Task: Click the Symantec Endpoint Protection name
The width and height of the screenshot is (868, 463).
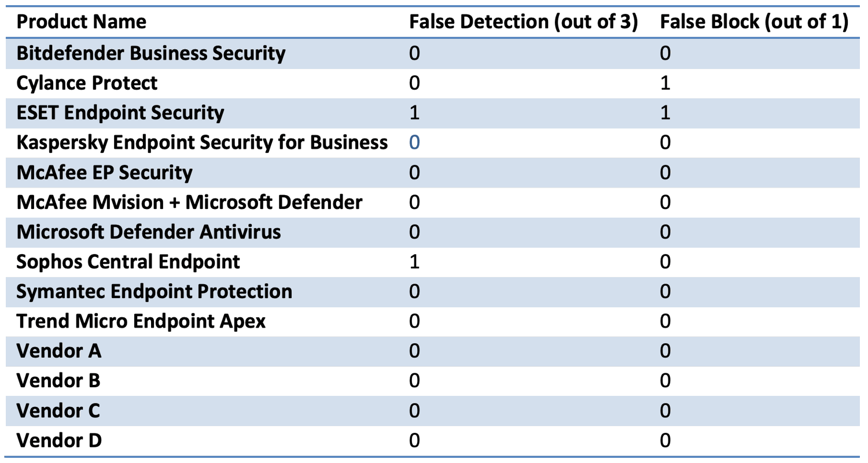Action: pos(154,291)
